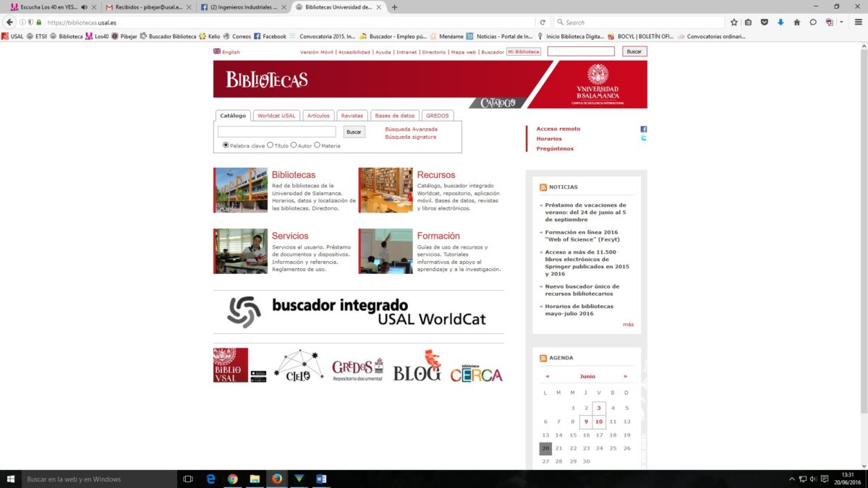Go to next month in Agenda calendar
868x488 pixels.
coord(625,377)
